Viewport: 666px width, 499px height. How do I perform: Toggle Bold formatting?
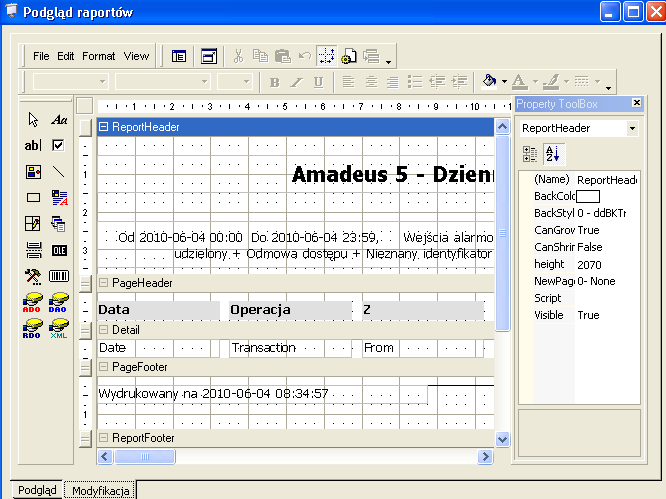point(275,82)
